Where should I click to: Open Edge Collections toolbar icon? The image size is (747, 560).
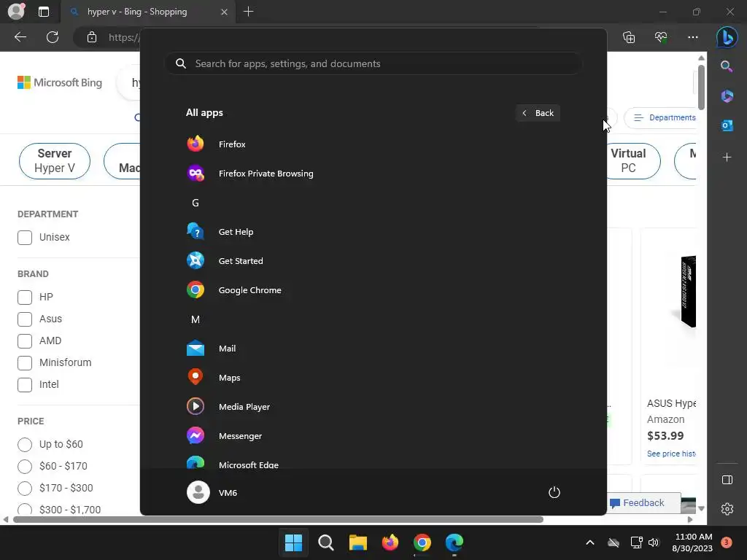coord(629,37)
